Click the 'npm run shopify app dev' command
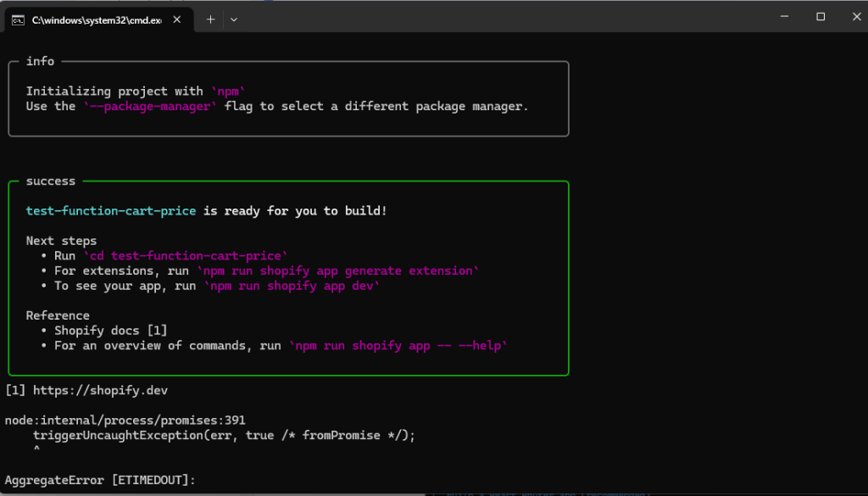868x496 pixels. point(289,286)
